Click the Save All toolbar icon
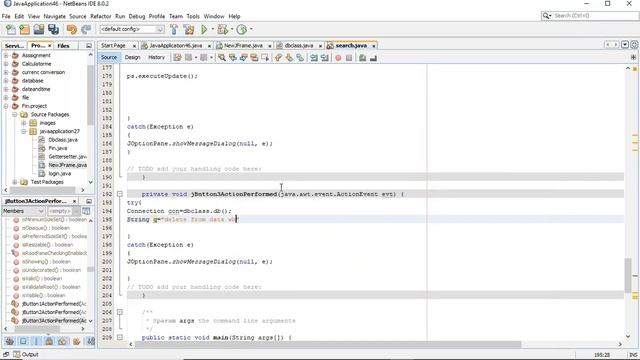The image size is (640, 360). (x=53, y=29)
